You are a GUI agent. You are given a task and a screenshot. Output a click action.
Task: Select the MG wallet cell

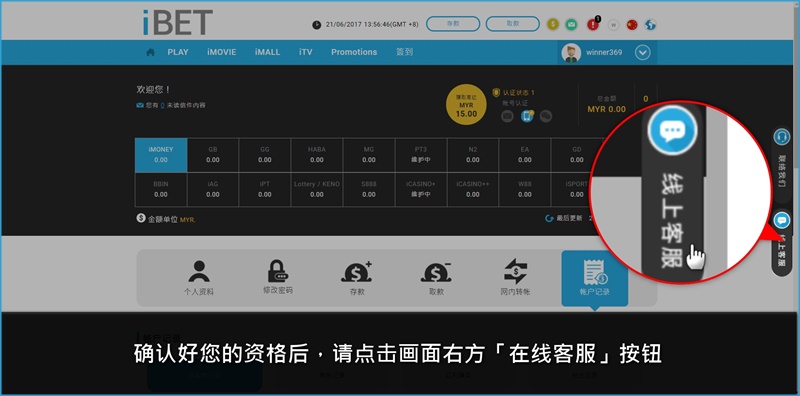[x=369, y=155]
